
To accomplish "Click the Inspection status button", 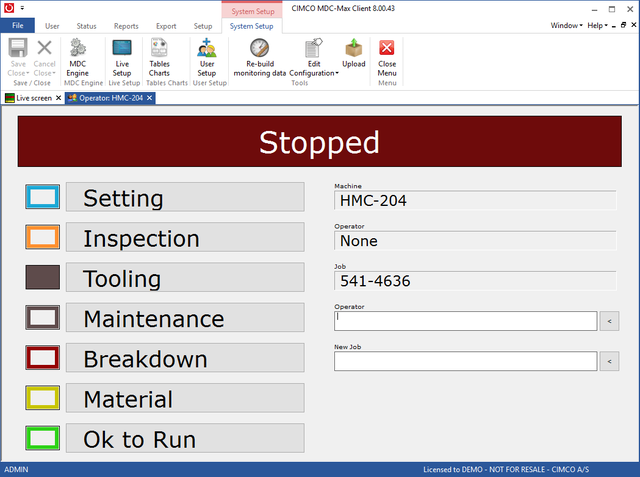I will [x=185, y=237].
